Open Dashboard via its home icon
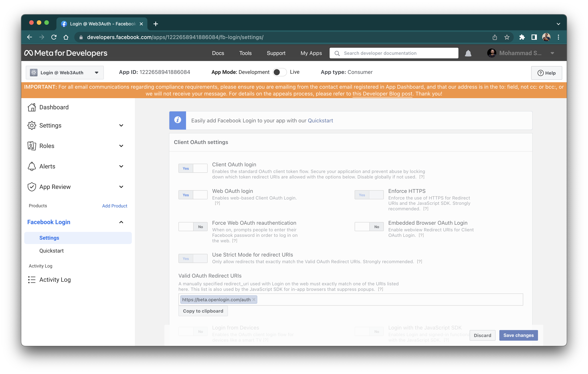This screenshot has height=374, width=588. pyautogui.click(x=32, y=107)
